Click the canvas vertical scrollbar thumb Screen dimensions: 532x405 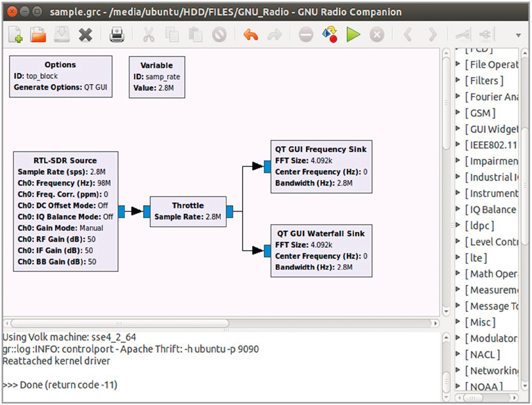click(446, 103)
